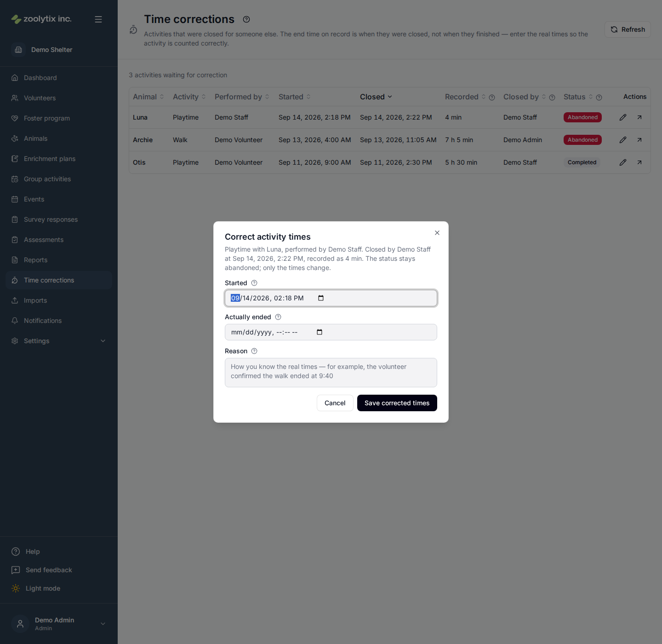662x644 pixels.
Task: Sort table by Activity column
Action: pos(189,97)
